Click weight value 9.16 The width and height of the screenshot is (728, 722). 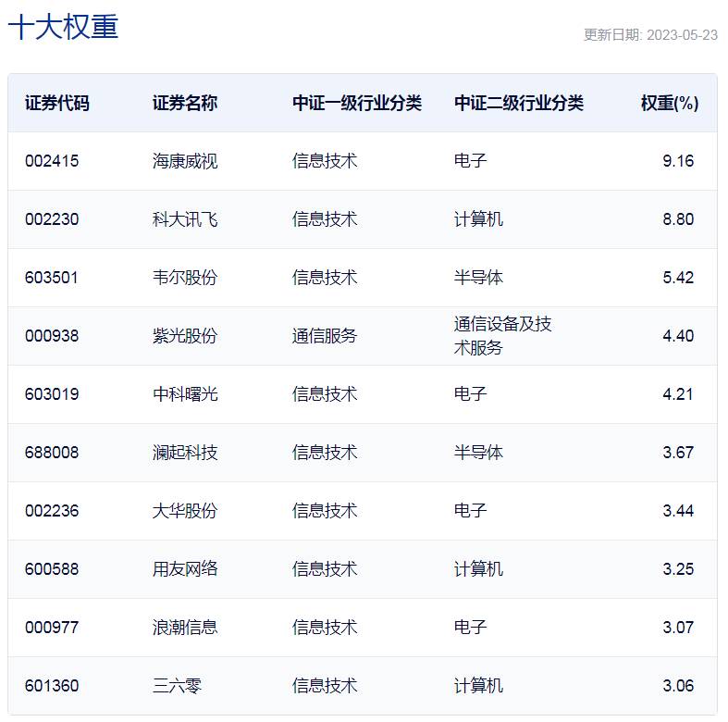tap(678, 161)
